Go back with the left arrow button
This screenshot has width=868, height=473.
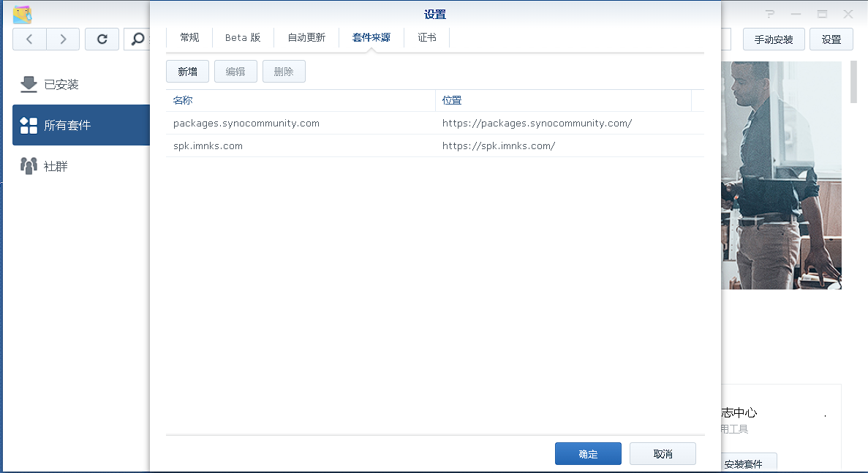pos(29,39)
